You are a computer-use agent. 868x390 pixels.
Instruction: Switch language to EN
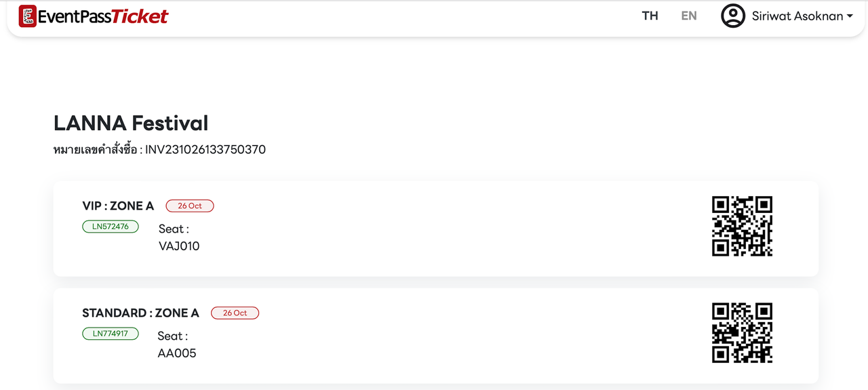click(x=689, y=16)
